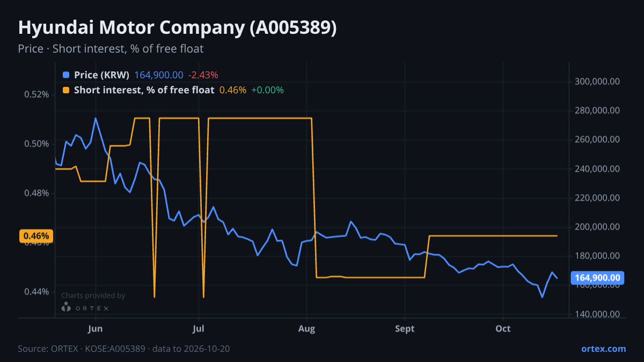Image resolution: width=644 pixels, height=362 pixels.
Task: Click the Aug label on time axis
Action: pos(306,329)
